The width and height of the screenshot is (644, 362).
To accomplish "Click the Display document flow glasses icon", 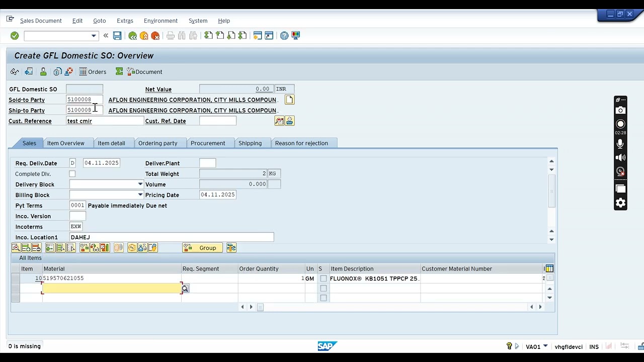I will (x=15, y=72).
